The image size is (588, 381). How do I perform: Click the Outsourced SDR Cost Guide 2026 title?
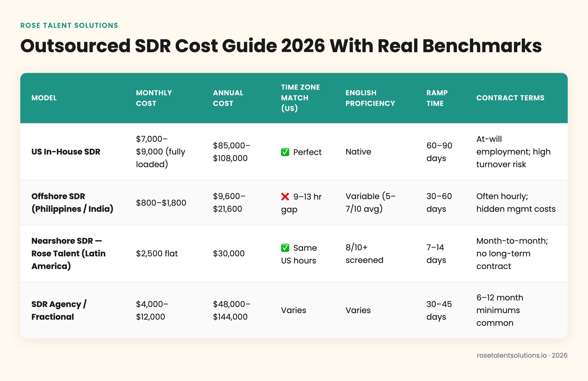tap(281, 46)
